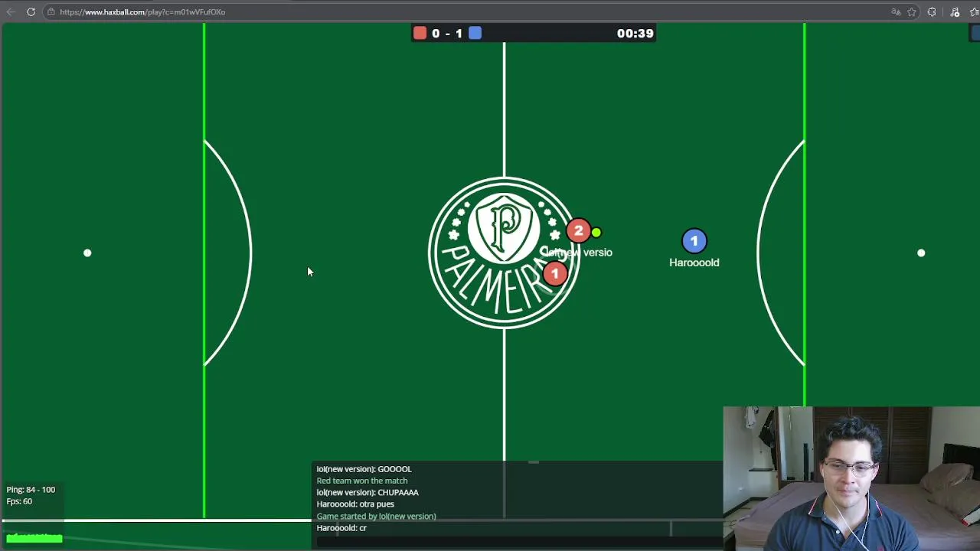Click the red team score square
The image size is (980, 551).
coord(420,33)
